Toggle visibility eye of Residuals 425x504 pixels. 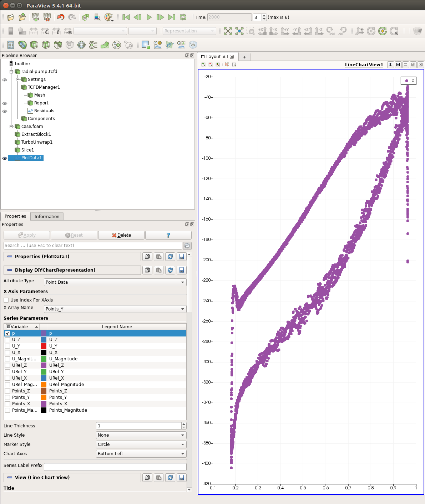5,111
